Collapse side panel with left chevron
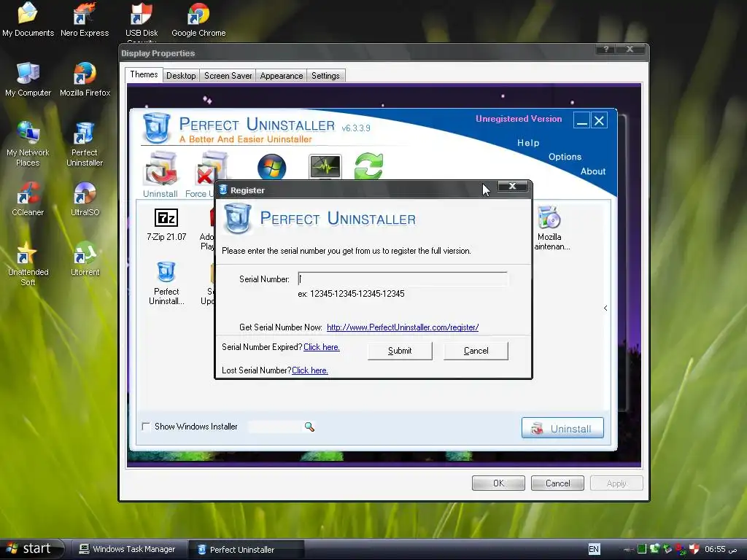 point(605,308)
